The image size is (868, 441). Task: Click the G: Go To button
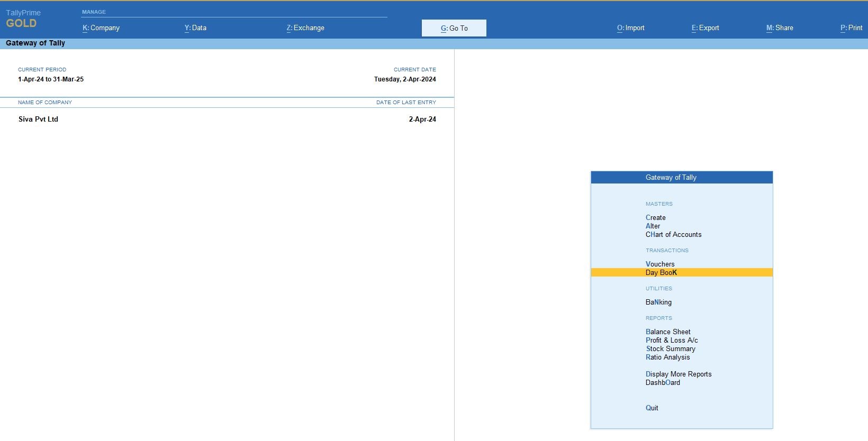(x=454, y=28)
